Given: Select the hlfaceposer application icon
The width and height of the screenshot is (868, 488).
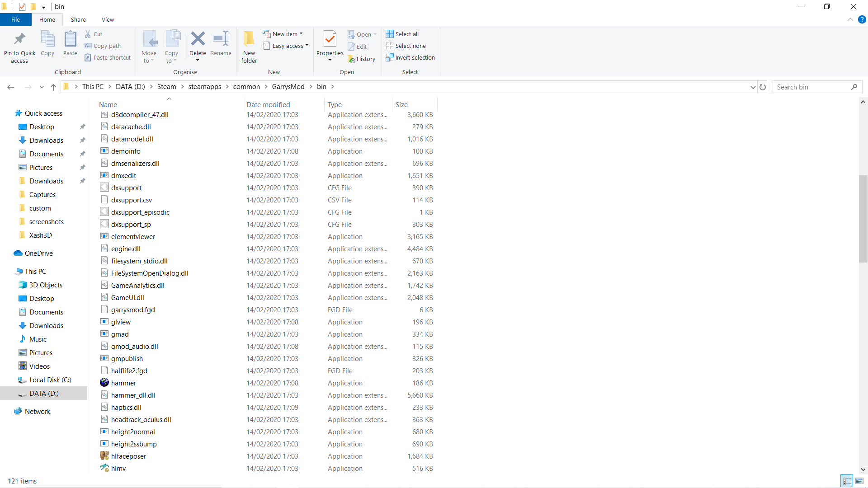Looking at the screenshot, I should pos(104,456).
